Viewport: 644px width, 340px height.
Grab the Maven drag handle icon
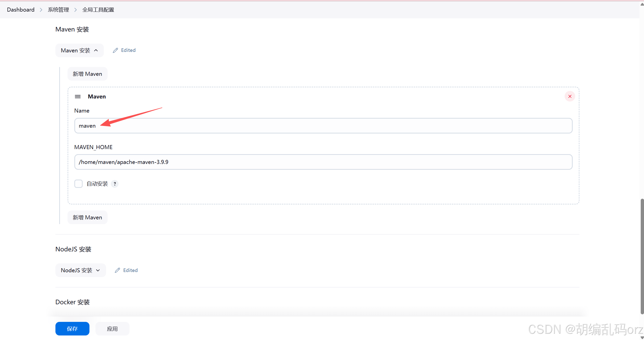[x=78, y=97]
